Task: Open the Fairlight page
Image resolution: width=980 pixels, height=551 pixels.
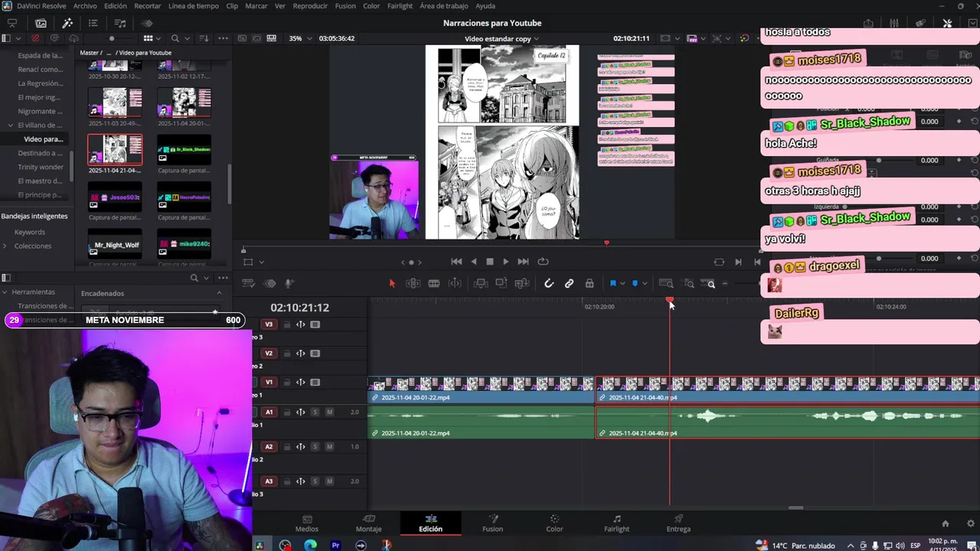Action: click(616, 523)
